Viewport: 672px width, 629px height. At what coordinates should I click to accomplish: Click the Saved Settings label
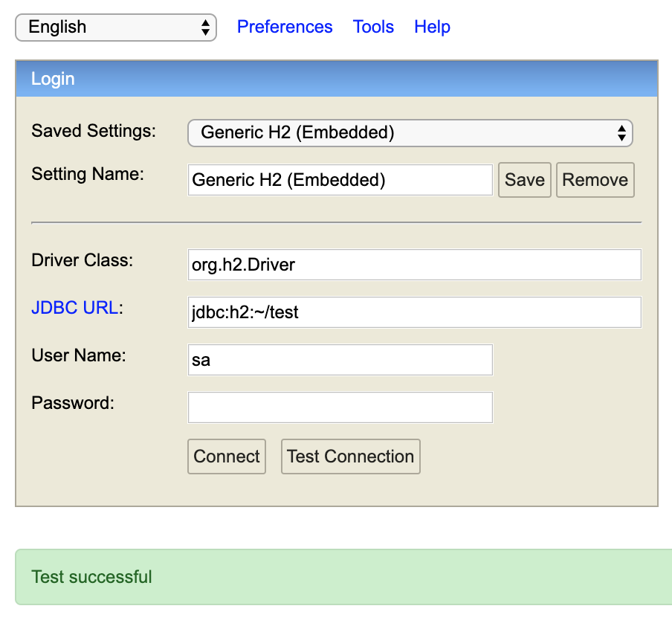pyautogui.click(x=94, y=131)
